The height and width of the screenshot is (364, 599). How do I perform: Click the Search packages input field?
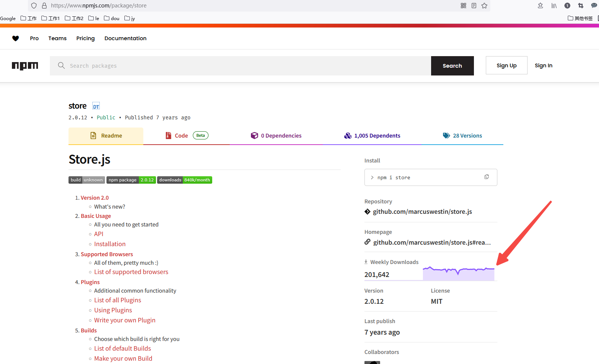(240, 66)
